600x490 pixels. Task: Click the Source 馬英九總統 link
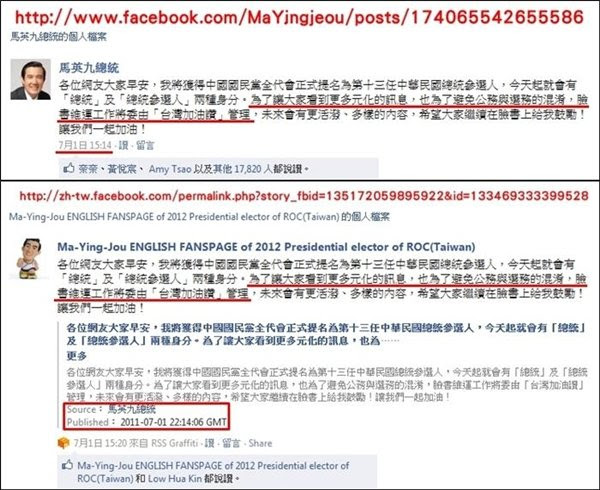132,409
